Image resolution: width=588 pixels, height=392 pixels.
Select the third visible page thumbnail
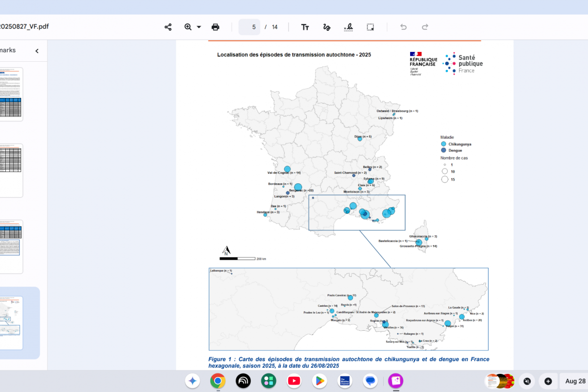(x=10, y=246)
